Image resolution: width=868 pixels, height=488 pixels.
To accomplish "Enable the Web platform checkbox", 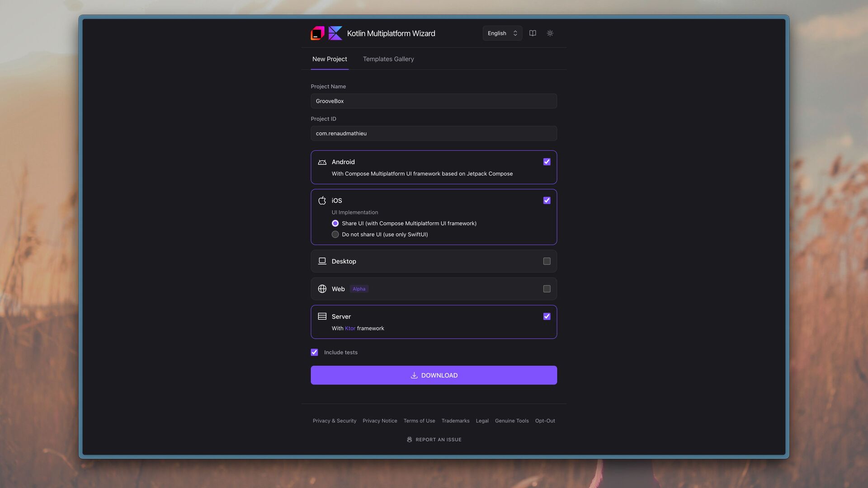I will pyautogui.click(x=547, y=289).
